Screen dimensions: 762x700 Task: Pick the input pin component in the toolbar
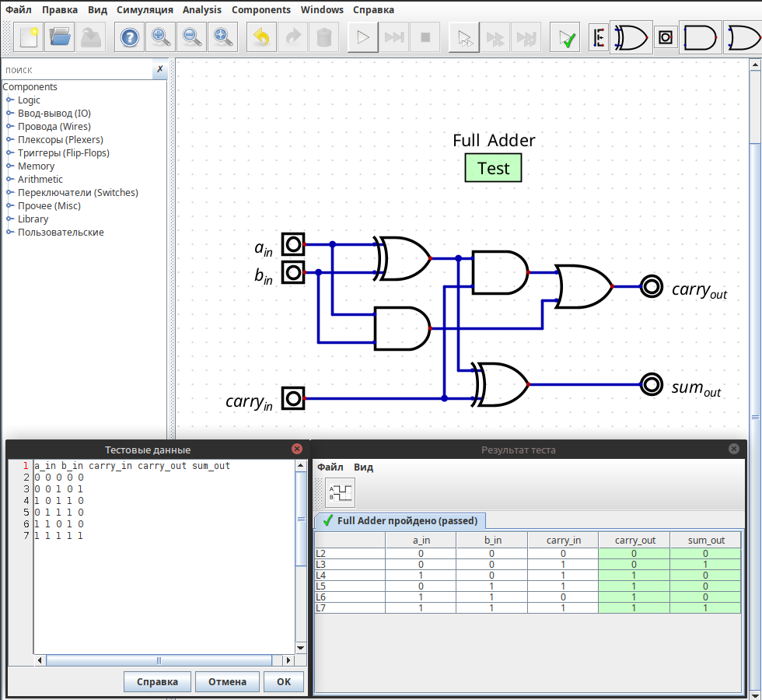666,37
